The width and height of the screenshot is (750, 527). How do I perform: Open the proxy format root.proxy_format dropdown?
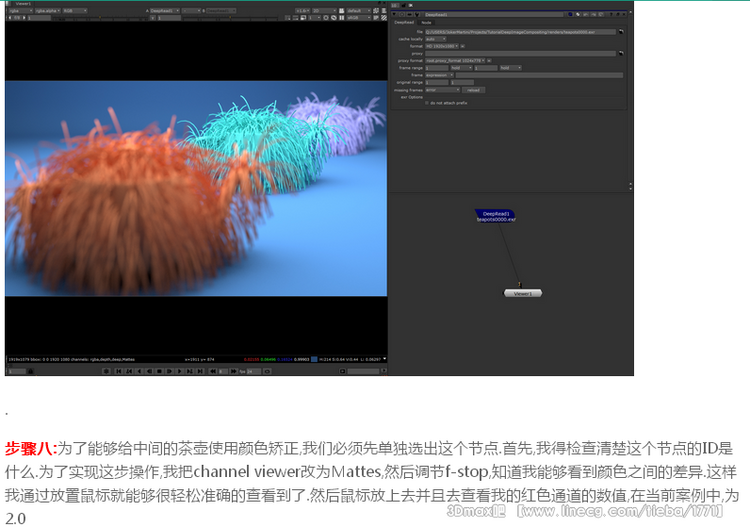[x=455, y=61]
